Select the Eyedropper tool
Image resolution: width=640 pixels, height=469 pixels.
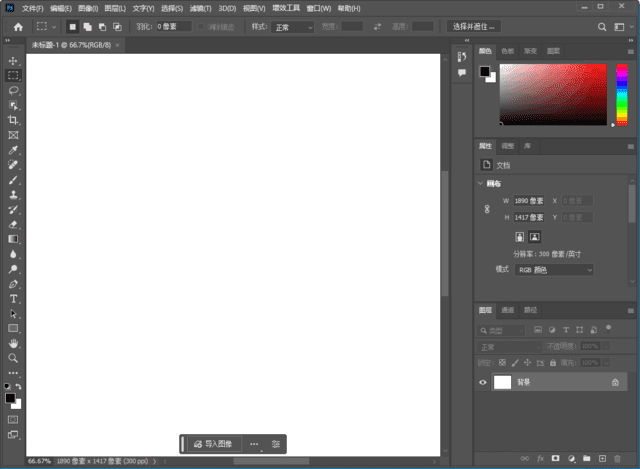click(x=14, y=149)
